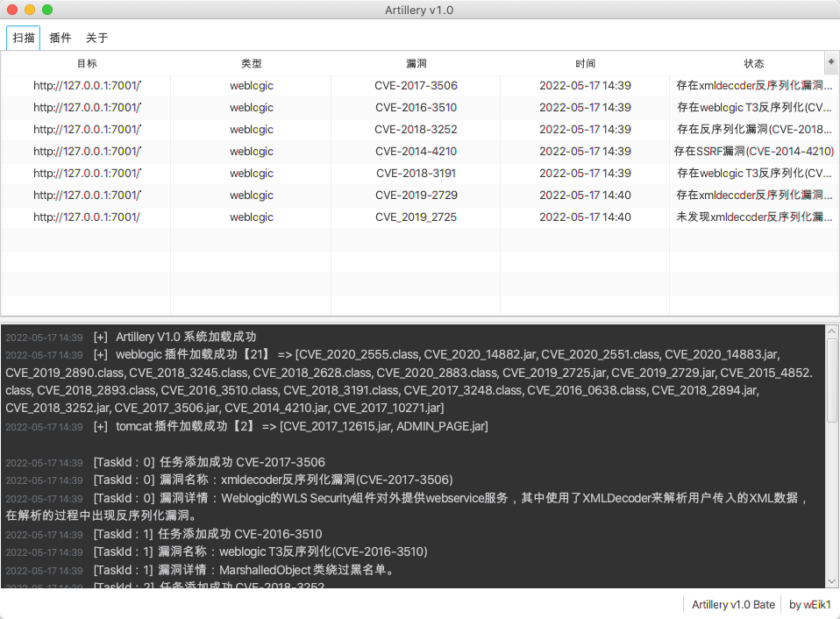840x619 pixels.
Task: Sort by the 漏洞 column header
Action: (x=416, y=64)
